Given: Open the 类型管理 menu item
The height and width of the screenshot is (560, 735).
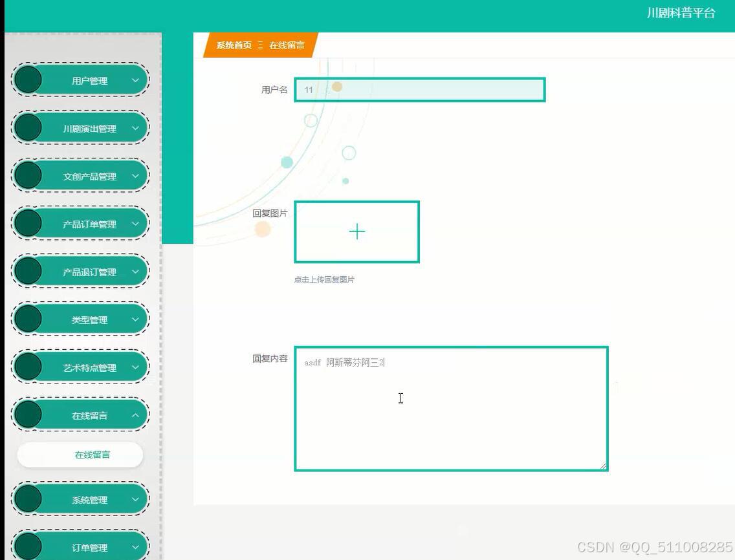Looking at the screenshot, I should click(x=80, y=319).
